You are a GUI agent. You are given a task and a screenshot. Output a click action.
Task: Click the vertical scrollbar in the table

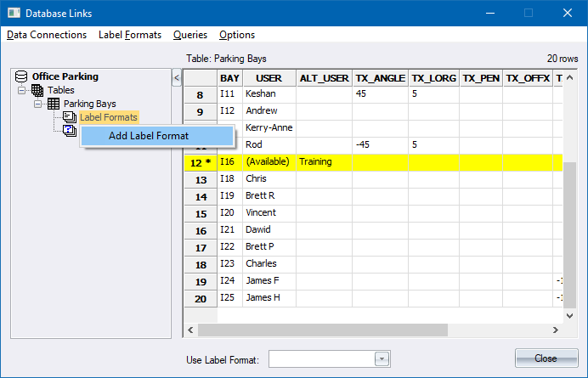click(x=569, y=238)
